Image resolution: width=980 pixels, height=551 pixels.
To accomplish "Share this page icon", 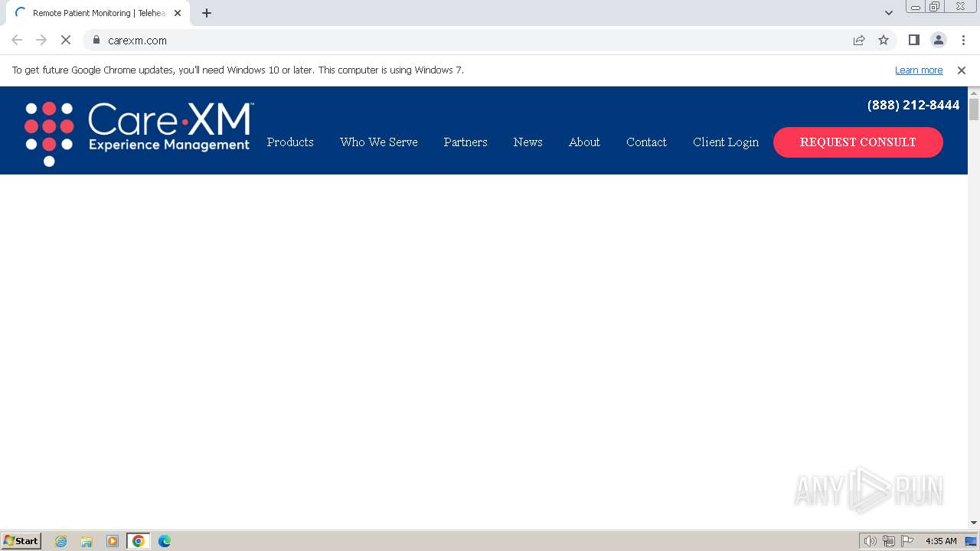I will point(859,40).
